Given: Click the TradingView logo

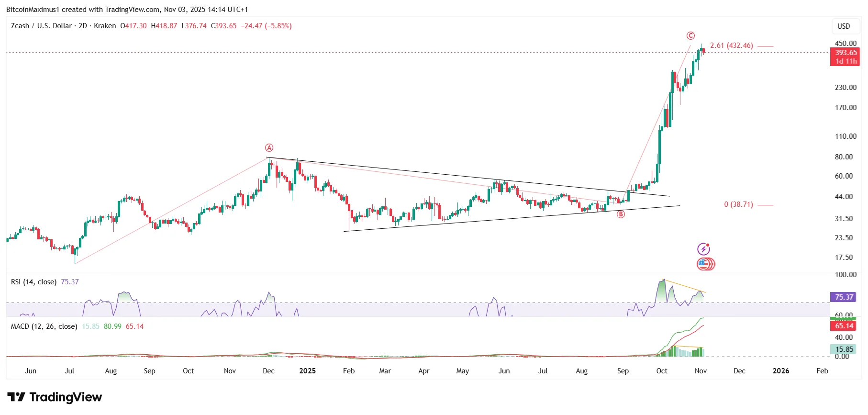Looking at the screenshot, I should pos(55,397).
